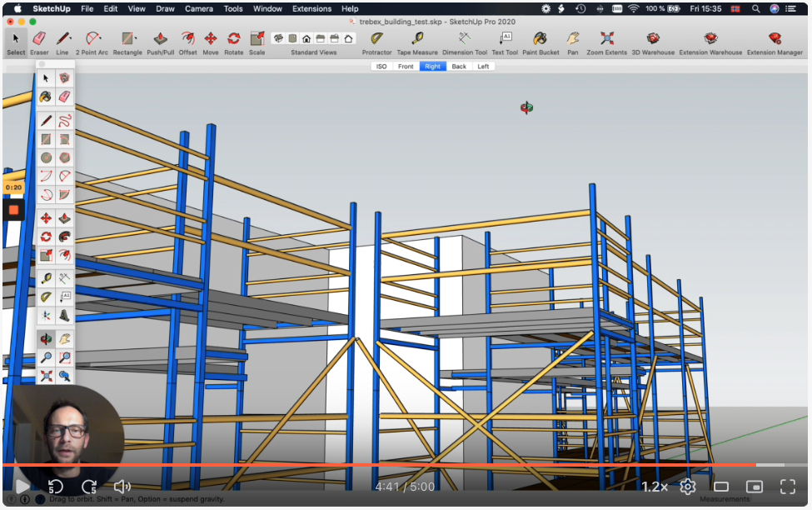
Task: Rewind the video five seconds
Action: click(56, 486)
